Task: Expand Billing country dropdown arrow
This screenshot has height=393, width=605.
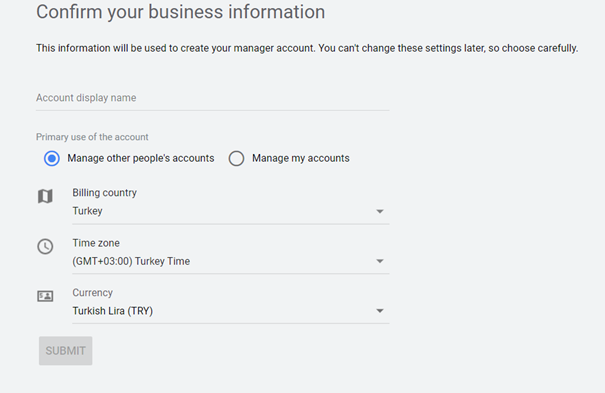Action: point(380,211)
